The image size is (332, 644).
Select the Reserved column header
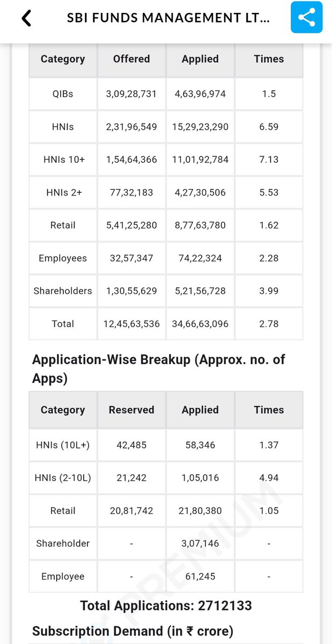pos(131,410)
